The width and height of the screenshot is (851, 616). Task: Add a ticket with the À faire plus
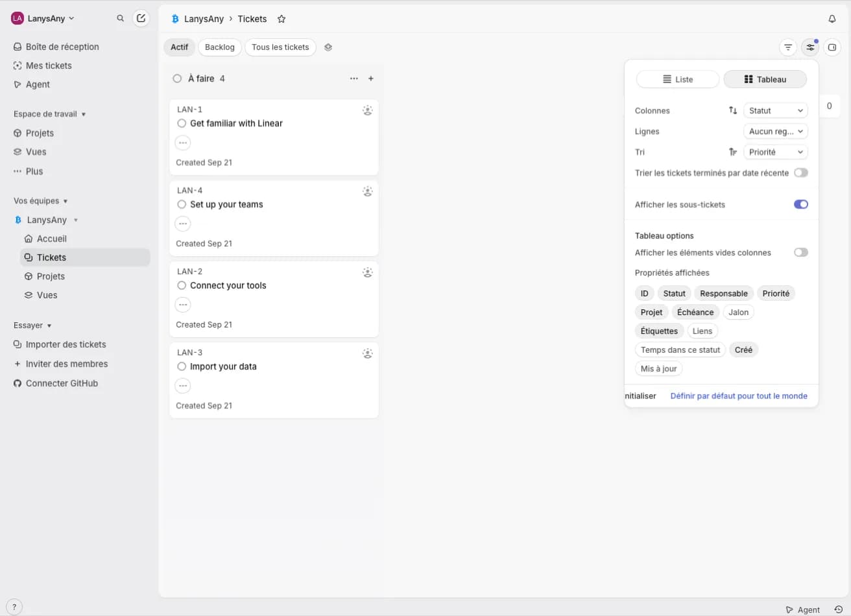coord(371,78)
